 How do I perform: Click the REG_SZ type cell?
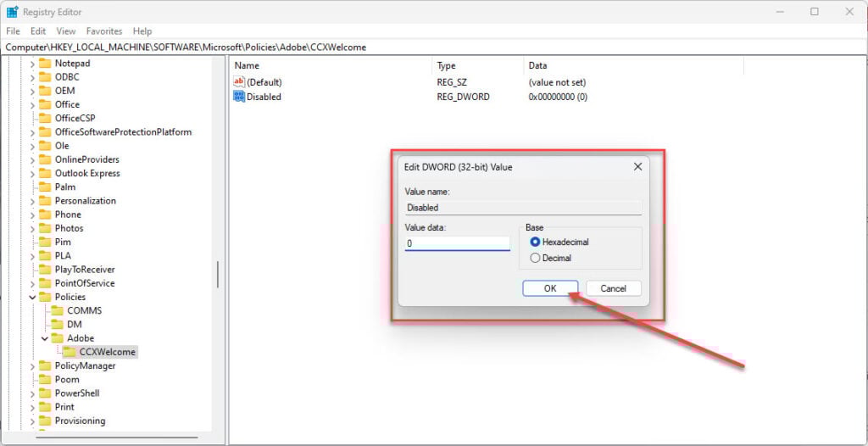(452, 82)
